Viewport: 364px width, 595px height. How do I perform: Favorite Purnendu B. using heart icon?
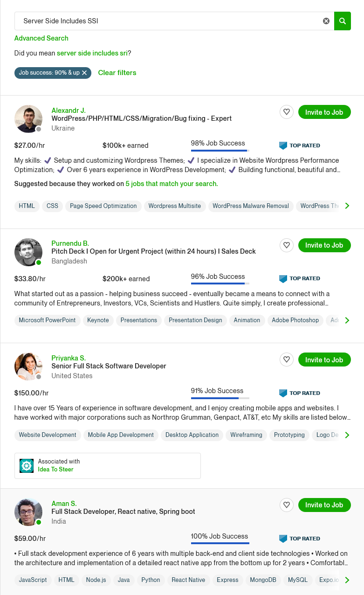click(287, 245)
